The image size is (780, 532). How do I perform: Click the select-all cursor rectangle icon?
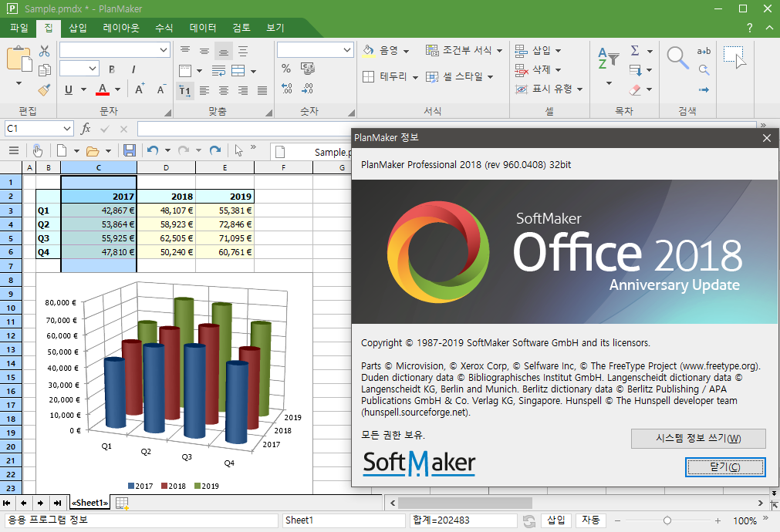(x=734, y=57)
